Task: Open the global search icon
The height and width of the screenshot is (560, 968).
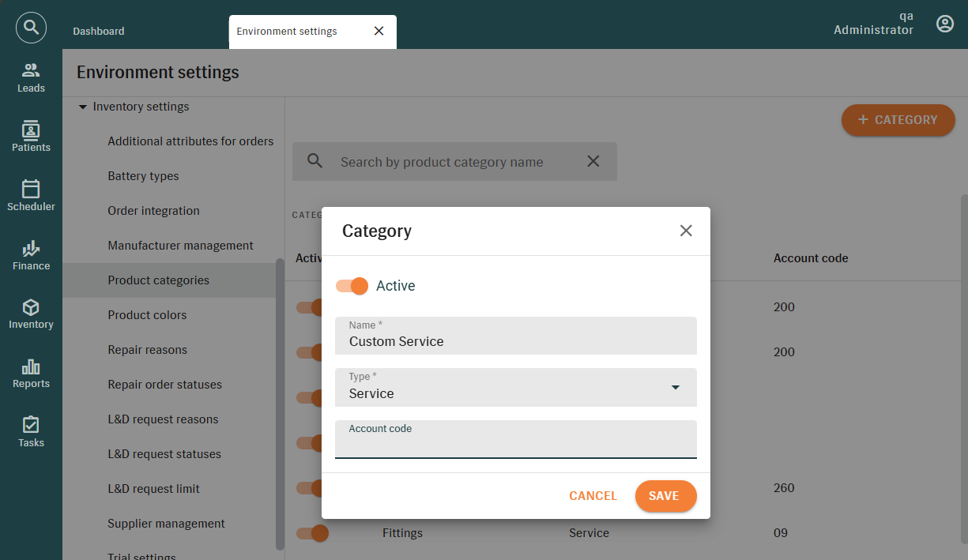Action: [x=31, y=28]
